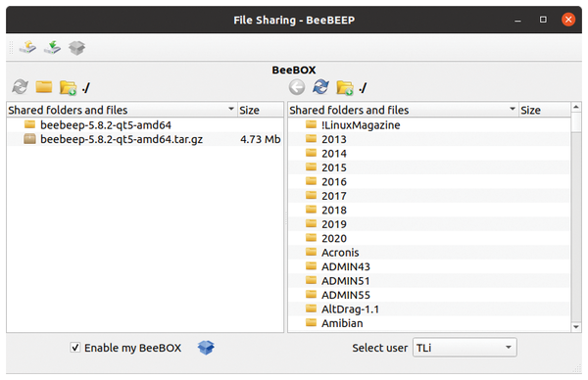Select the 2013 folder
The width and height of the screenshot is (588, 380).
(429, 139)
